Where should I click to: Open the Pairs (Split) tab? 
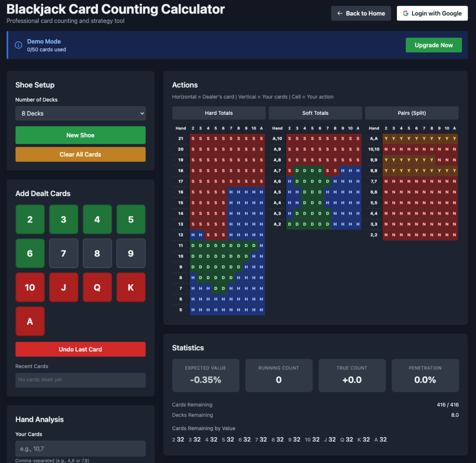(412, 113)
